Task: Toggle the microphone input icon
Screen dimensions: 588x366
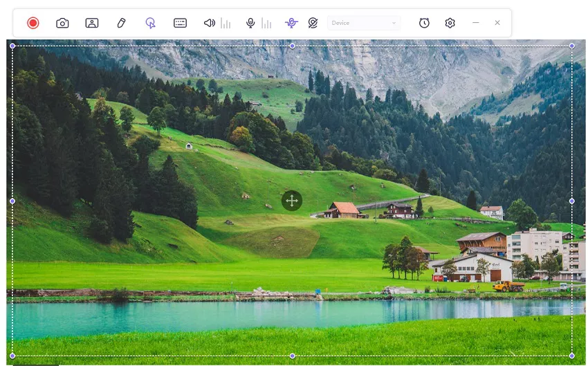Action: point(250,23)
